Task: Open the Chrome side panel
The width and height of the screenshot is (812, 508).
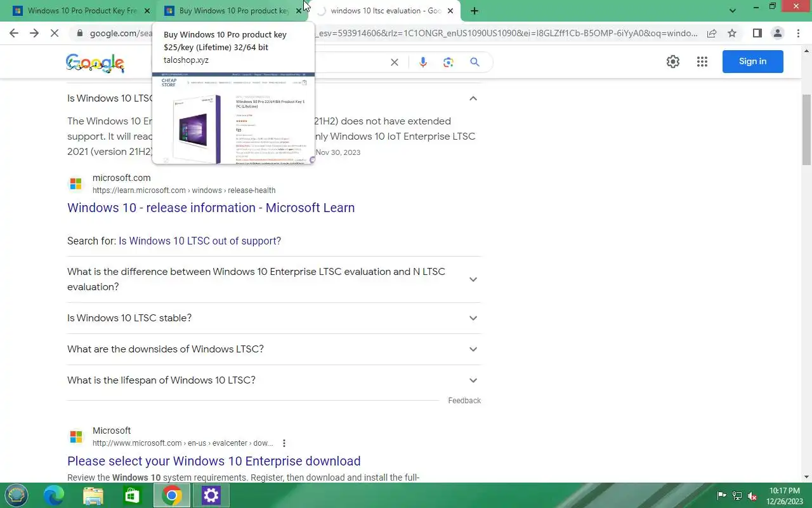Action: tap(757, 34)
